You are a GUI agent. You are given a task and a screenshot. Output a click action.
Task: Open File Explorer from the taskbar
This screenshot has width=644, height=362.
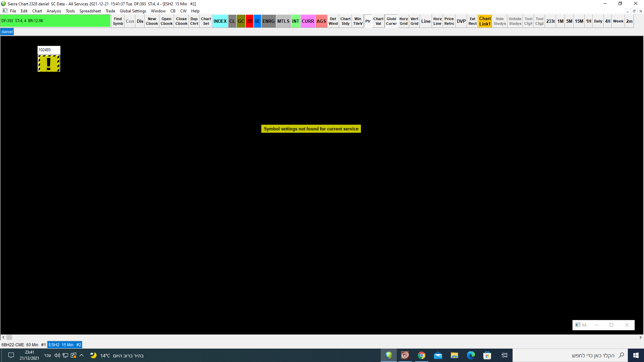(x=454, y=355)
